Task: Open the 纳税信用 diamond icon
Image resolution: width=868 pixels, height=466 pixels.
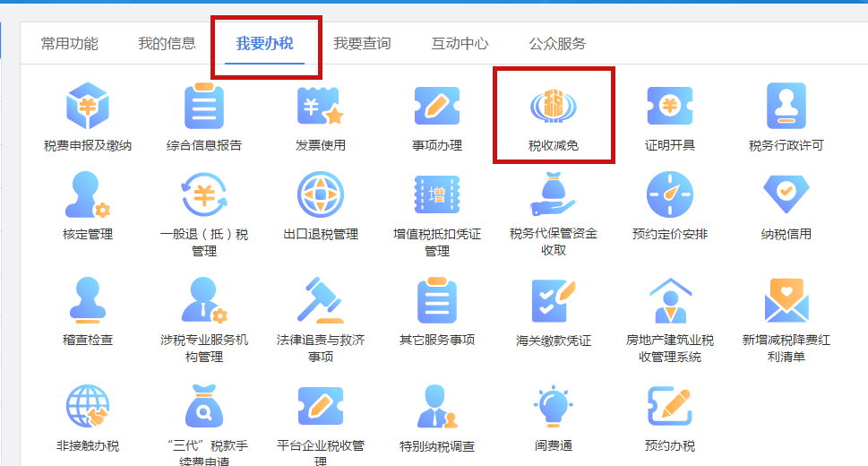Action: [x=786, y=194]
